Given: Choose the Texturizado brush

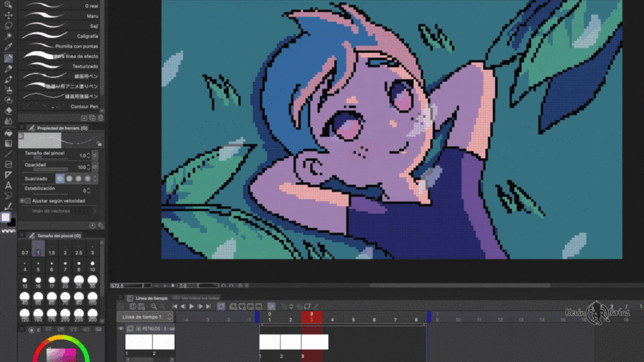Looking at the screenshot, I should (x=60, y=66).
